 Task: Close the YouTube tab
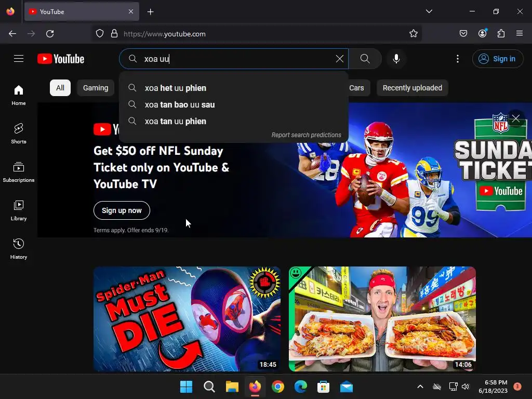click(131, 11)
